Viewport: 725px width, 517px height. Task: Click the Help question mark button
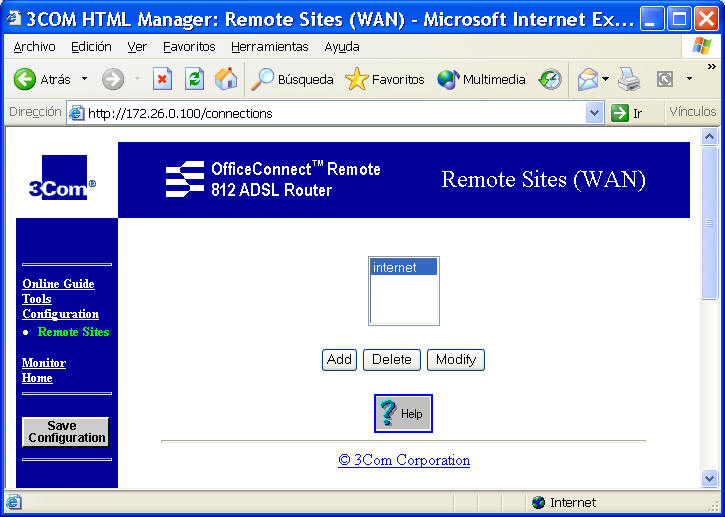pos(403,413)
